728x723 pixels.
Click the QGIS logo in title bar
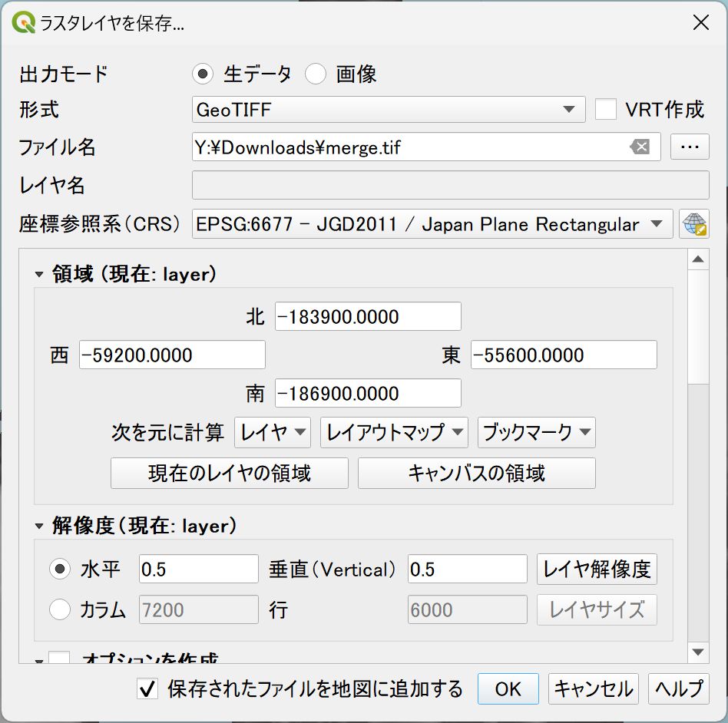[x=24, y=22]
